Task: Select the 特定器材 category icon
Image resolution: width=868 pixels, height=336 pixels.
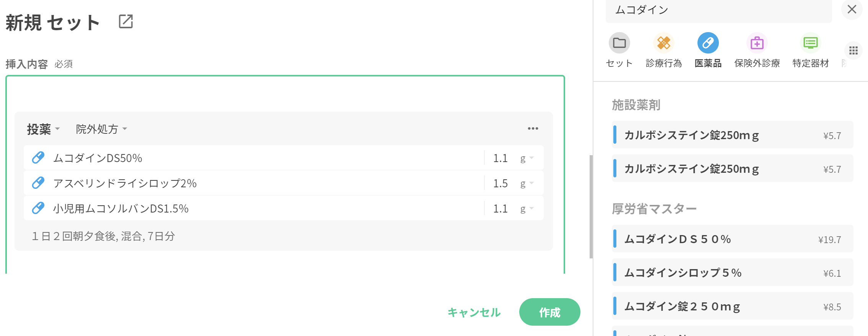Action: pos(810,43)
